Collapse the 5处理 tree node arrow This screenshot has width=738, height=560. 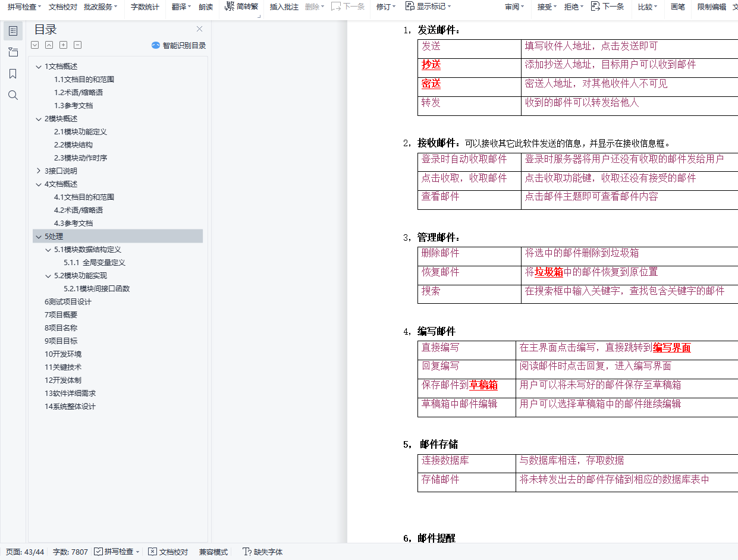coord(39,237)
